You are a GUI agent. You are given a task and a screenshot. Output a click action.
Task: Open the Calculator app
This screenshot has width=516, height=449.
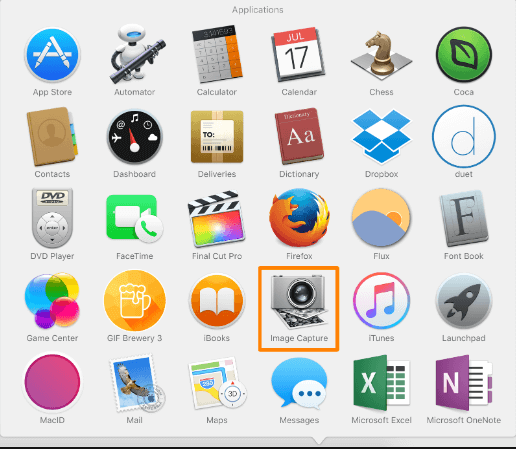pyautogui.click(x=217, y=54)
